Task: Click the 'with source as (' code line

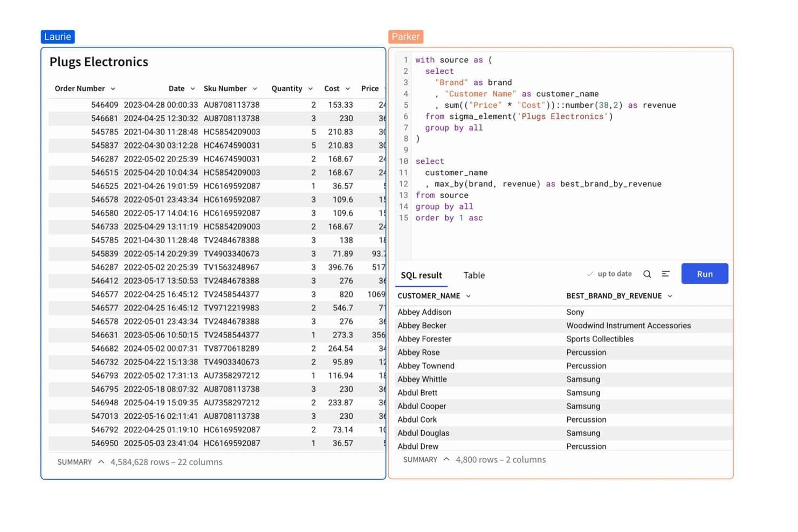Action: [453, 60]
